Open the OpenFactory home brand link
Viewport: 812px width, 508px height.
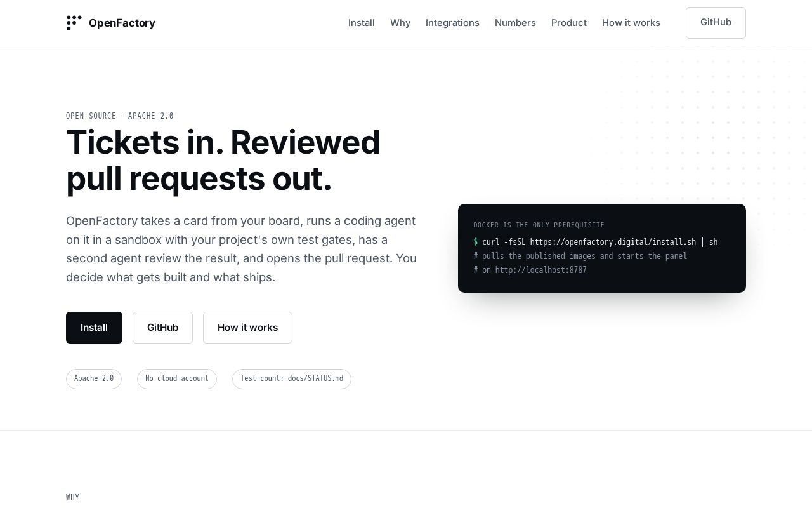(111, 23)
